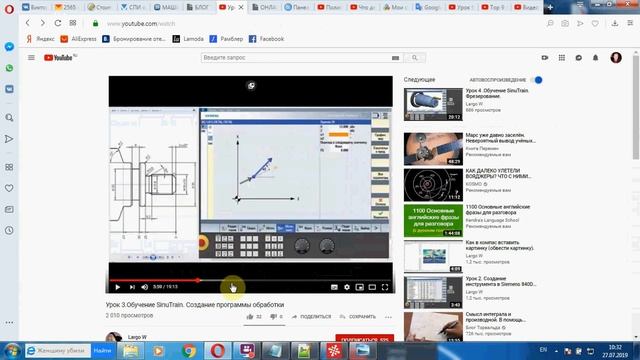Close the active YouTube tab
Image resolution: width=640 pixels, height=360 pixels.
pos(241,7)
